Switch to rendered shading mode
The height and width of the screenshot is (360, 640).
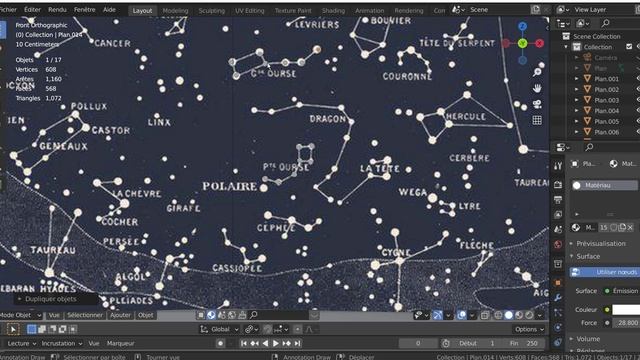click(x=529, y=315)
